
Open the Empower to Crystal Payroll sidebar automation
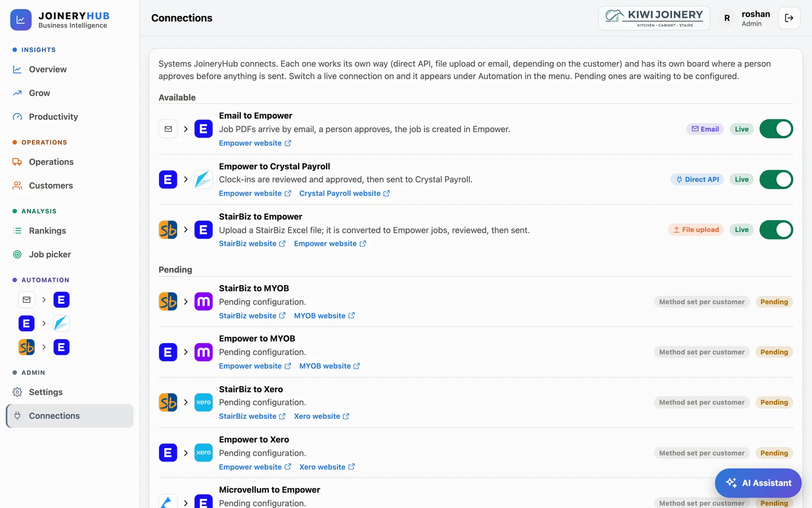point(44,323)
